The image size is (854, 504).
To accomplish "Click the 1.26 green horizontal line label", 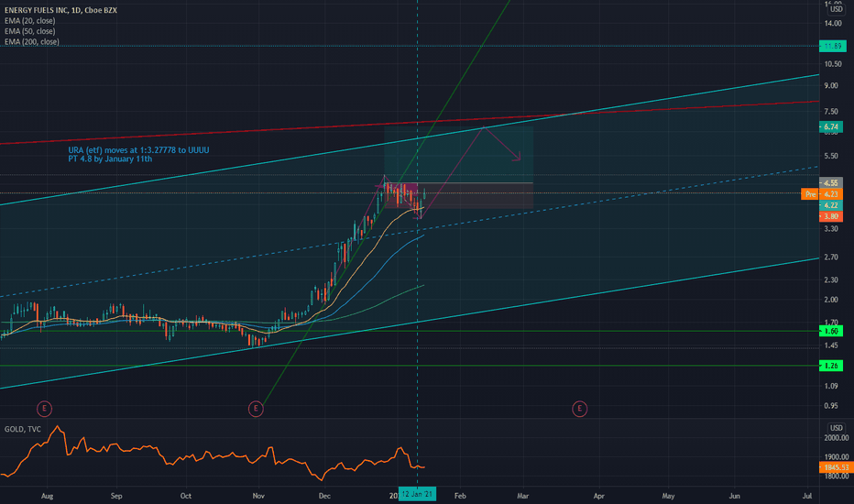I will [831, 366].
